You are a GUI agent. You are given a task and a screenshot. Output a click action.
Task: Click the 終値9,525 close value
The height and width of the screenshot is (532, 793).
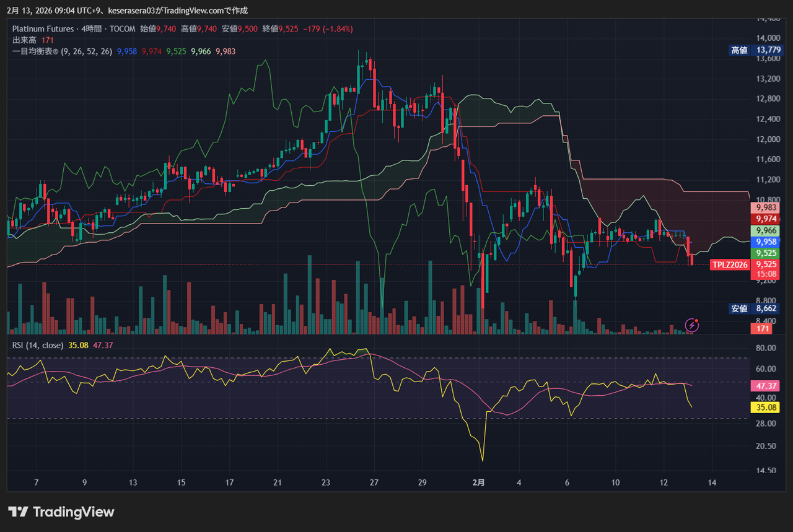click(x=281, y=28)
